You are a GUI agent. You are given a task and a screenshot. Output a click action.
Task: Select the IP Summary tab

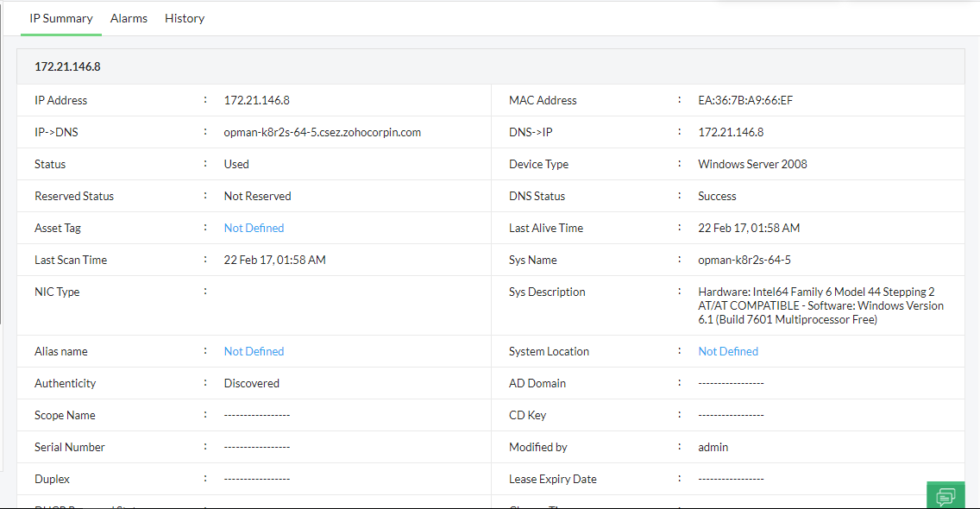[x=60, y=18]
